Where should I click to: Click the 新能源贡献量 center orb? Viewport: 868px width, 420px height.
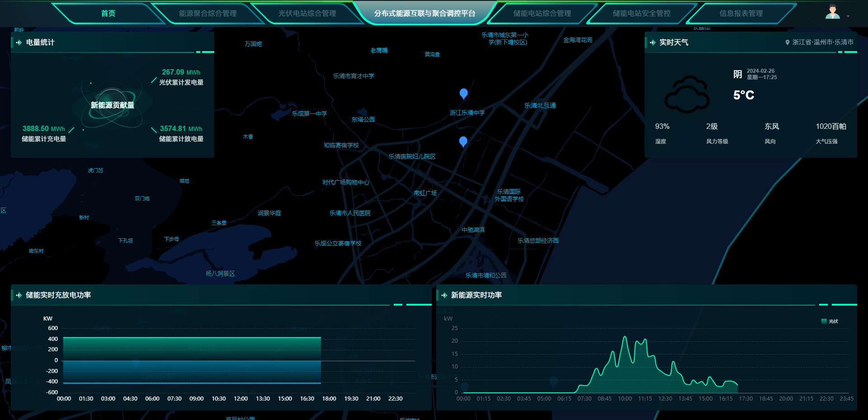click(112, 105)
